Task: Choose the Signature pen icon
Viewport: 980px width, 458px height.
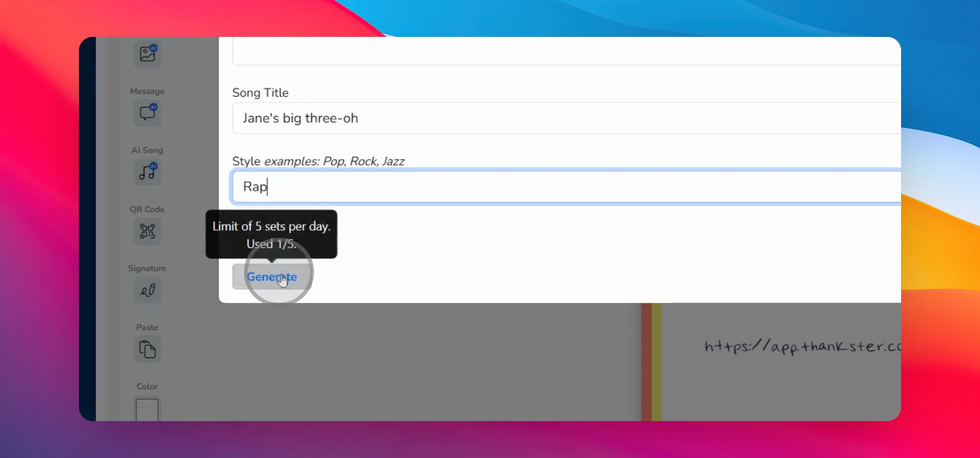Action: click(148, 291)
